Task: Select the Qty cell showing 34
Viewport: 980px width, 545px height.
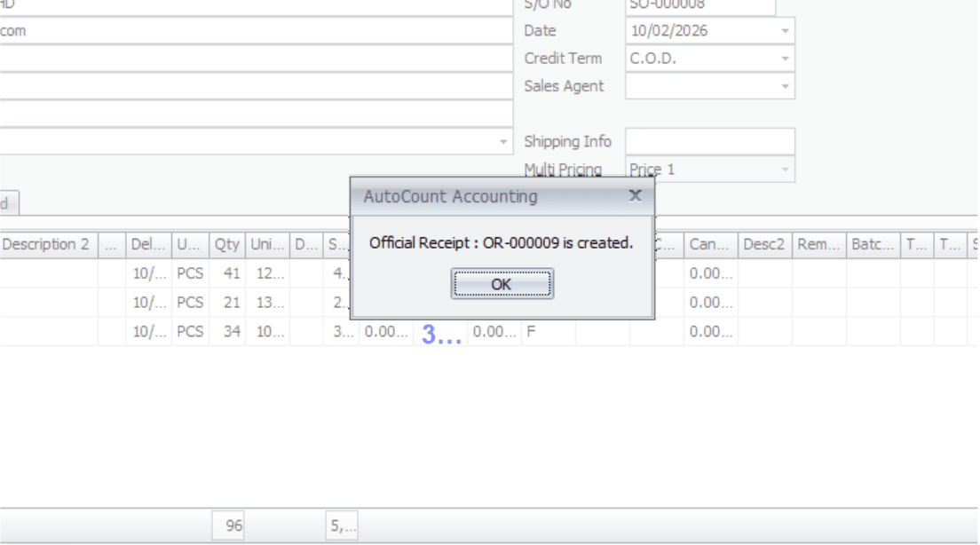Action: point(227,331)
